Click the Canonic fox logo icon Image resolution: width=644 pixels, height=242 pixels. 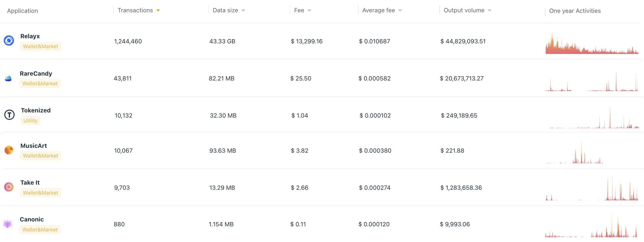[7, 224]
